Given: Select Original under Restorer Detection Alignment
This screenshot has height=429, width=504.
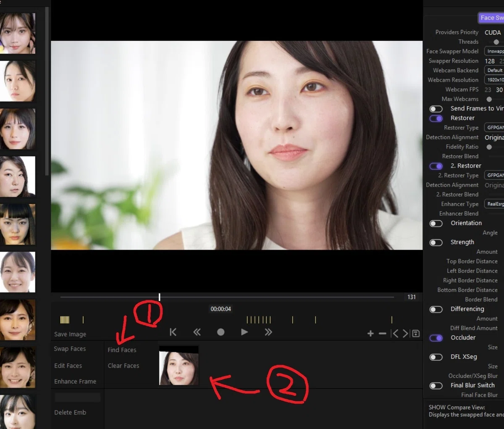Looking at the screenshot, I should [494, 137].
